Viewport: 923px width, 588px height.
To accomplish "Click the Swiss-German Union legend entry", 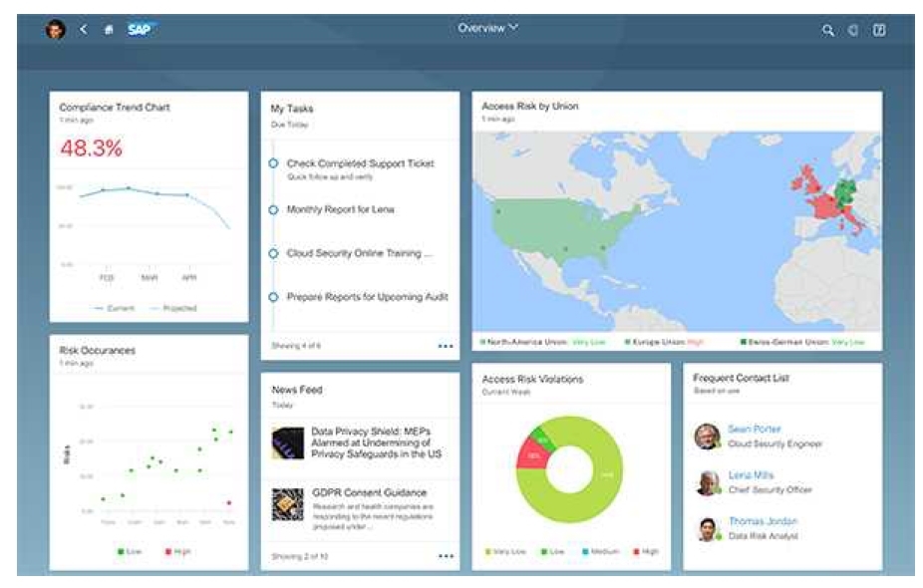I will 801,342.
